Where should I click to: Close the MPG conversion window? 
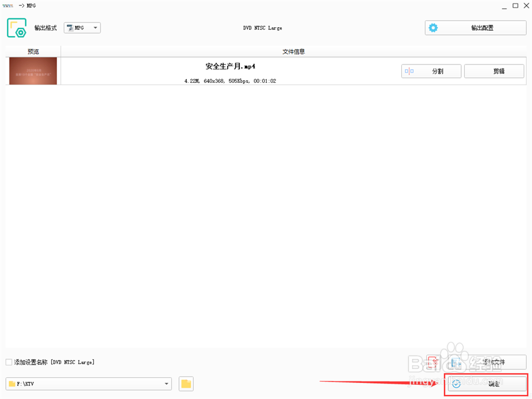[526, 6]
